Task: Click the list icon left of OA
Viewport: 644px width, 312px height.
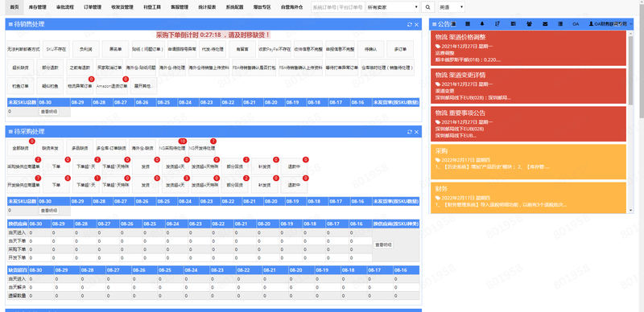Action: pyautogui.click(x=560, y=24)
